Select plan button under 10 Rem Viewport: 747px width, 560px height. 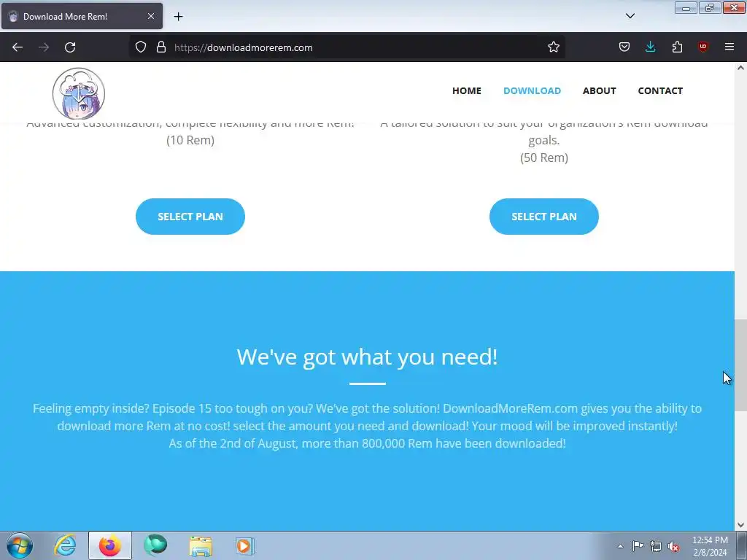[x=190, y=216]
